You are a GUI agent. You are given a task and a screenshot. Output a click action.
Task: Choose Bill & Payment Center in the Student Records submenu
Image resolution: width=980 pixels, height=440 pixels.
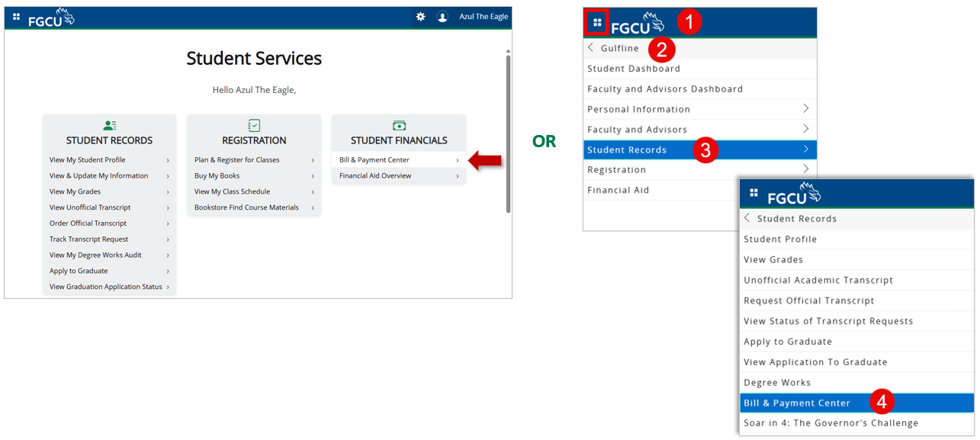[857, 403]
